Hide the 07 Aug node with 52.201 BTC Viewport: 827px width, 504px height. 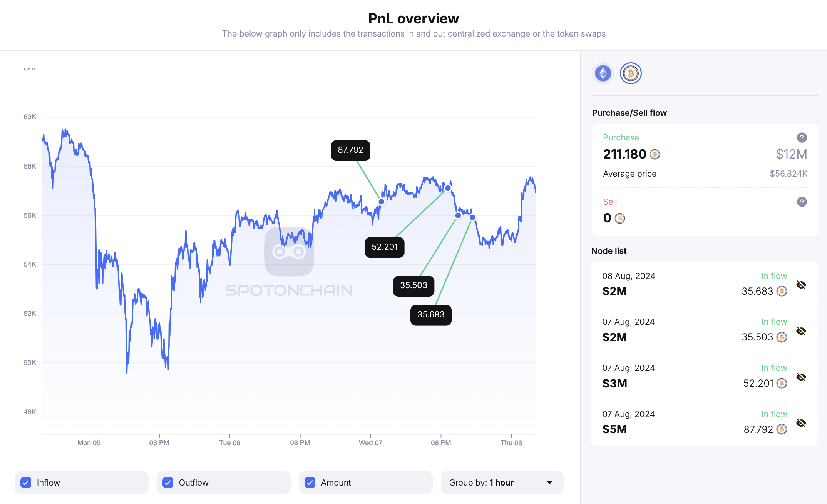(x=801, y=377)
